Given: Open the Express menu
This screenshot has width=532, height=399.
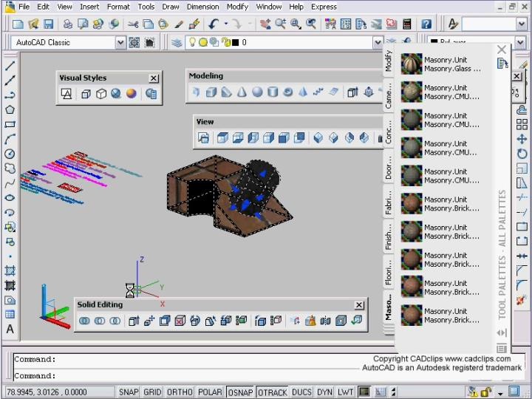Looking at the screenshot, I should click(324, 7).
